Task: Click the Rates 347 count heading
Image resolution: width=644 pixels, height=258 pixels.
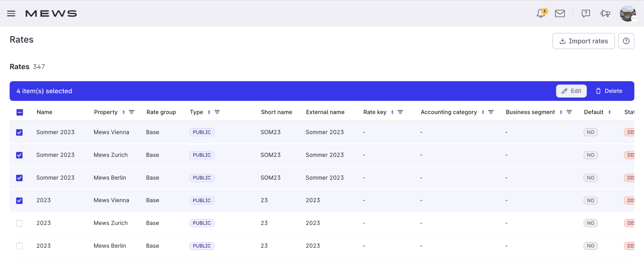Action: point(27,67)
